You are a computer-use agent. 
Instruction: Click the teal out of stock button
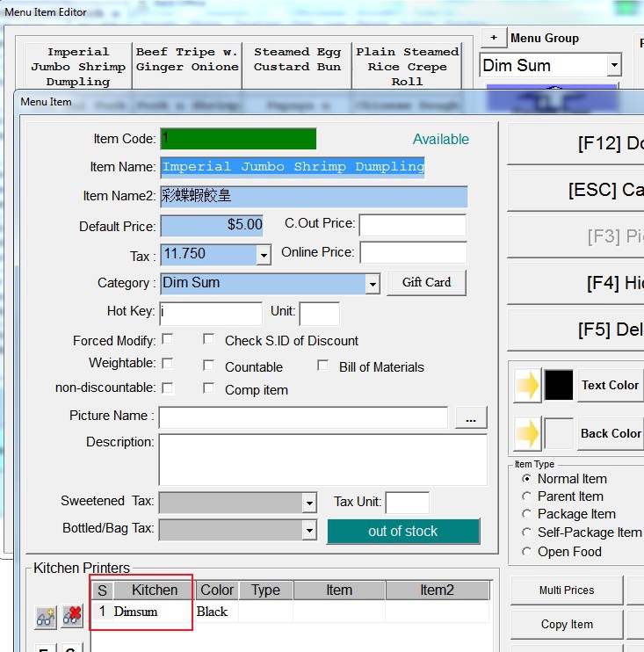click(x=403, y=531)
